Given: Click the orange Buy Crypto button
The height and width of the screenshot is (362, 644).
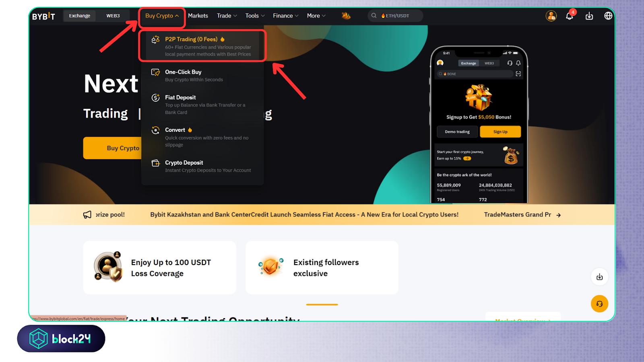Looking at the screenshot, I should 113,148.
